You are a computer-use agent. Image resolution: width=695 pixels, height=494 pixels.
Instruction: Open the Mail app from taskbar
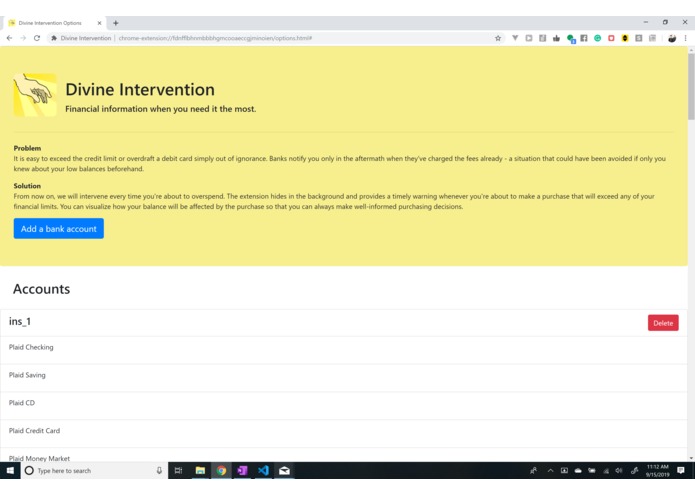click(x=285, y=471)
